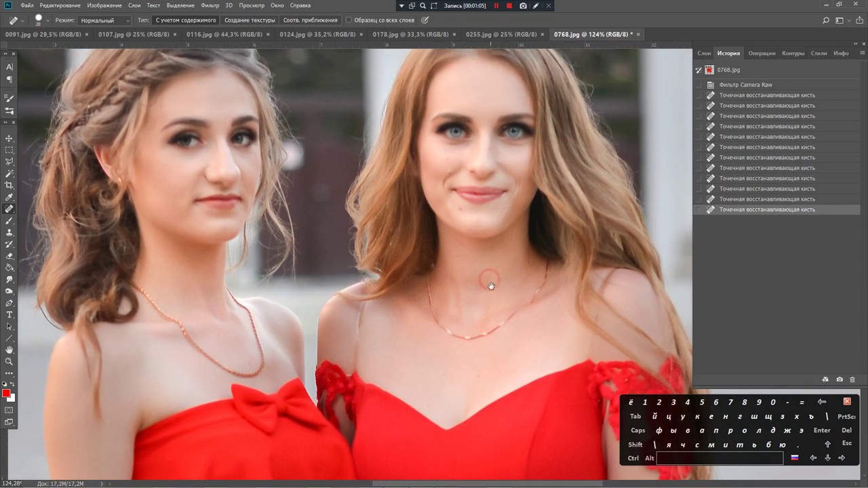
Task: Select the Path Selection tool
Action: click(9, 327)
